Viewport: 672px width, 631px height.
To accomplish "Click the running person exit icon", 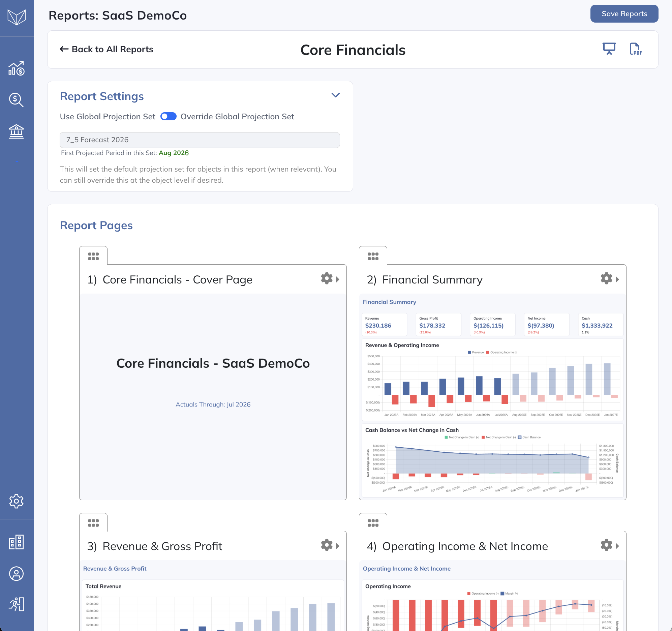I will (16, 604).
